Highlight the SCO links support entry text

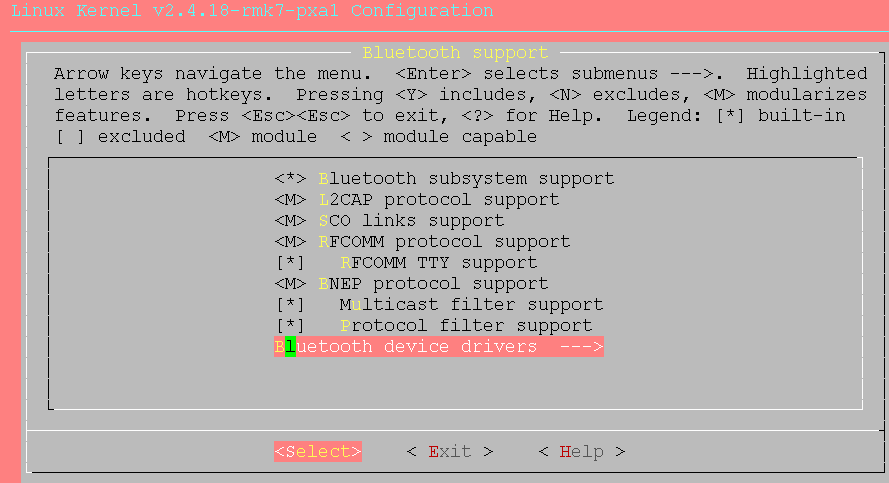(411, 221)
